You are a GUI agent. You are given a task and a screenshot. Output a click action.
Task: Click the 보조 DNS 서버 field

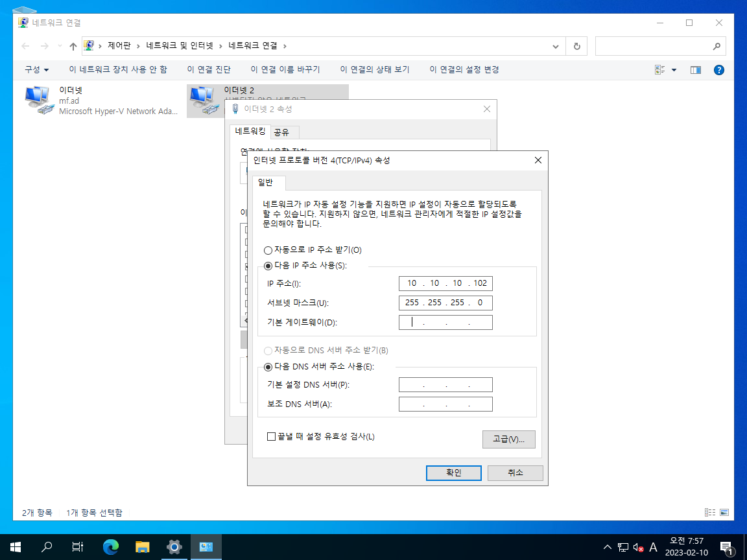tap(445, 404)
